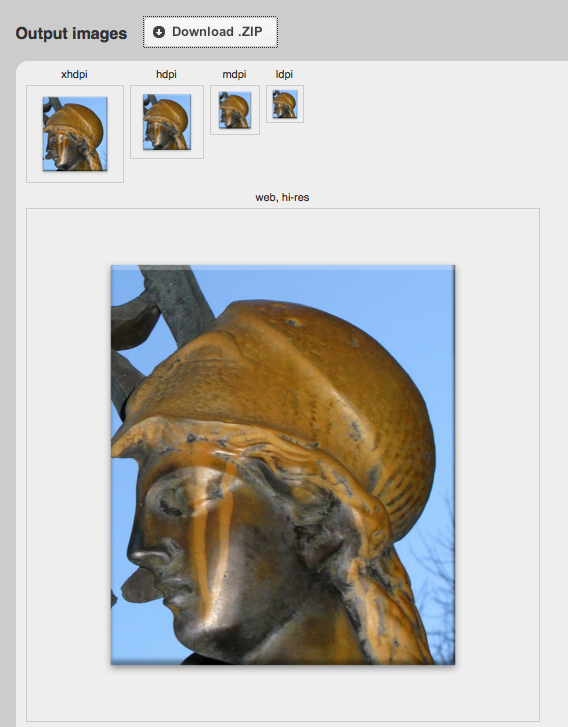
Task: Click the xhdpi label text
Action: click(x=74, y=74)
